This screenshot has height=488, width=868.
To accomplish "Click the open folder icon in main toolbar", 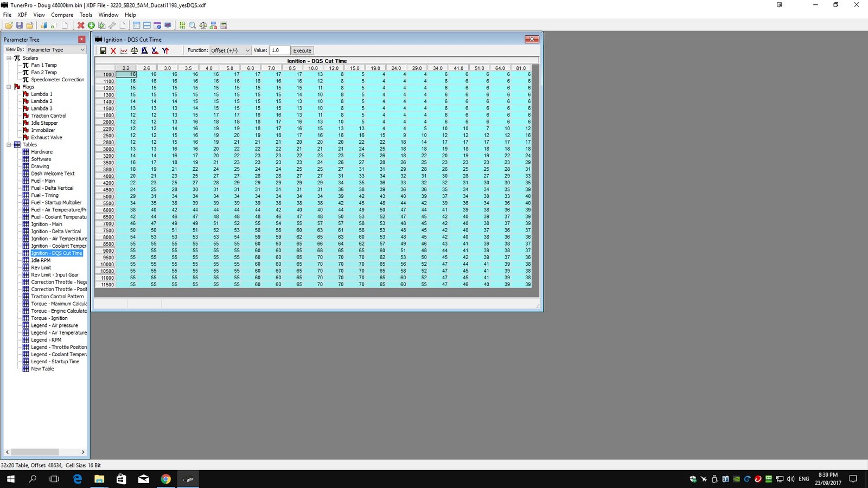I will coord(9,25).
